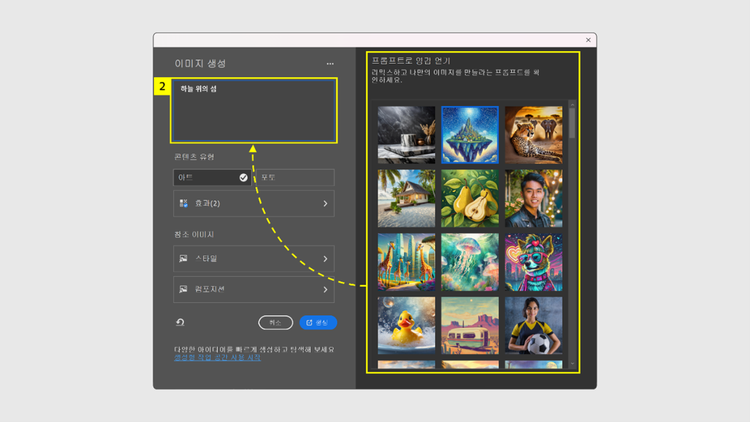750x422 pixels.
Task: Click the gallery scroll-down arrow
Action: coord(572,364)
